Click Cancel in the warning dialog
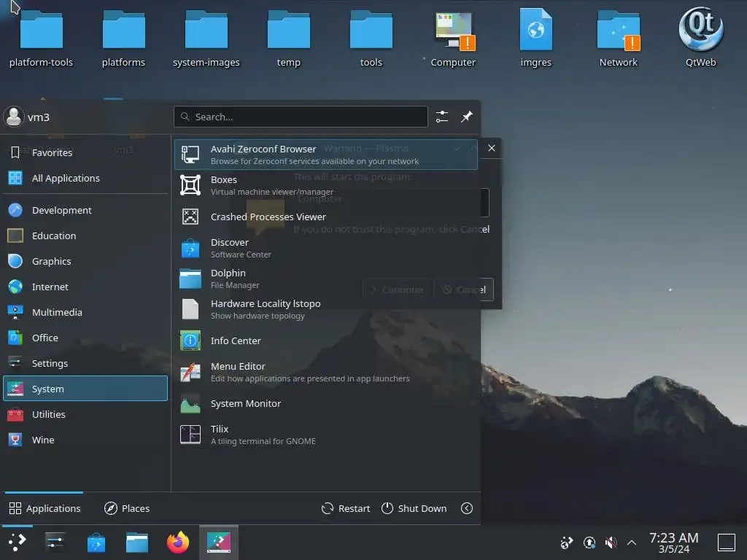The height and width of the screenshot is (560, 747). pyautogui.click(x=464, y=289)
